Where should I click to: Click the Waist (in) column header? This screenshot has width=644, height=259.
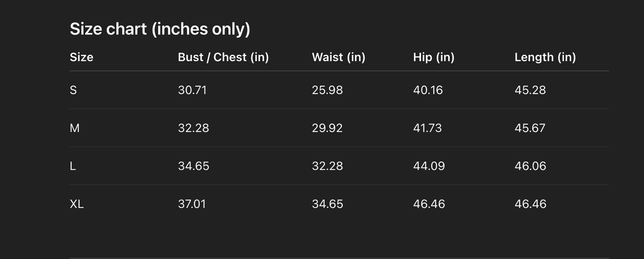pos(338,57)
